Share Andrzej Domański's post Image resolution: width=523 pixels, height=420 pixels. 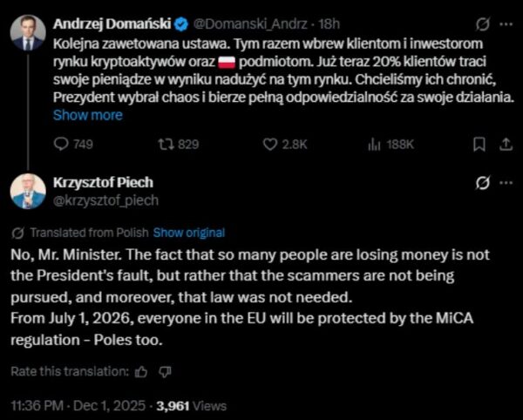click(x=504, y=144)
